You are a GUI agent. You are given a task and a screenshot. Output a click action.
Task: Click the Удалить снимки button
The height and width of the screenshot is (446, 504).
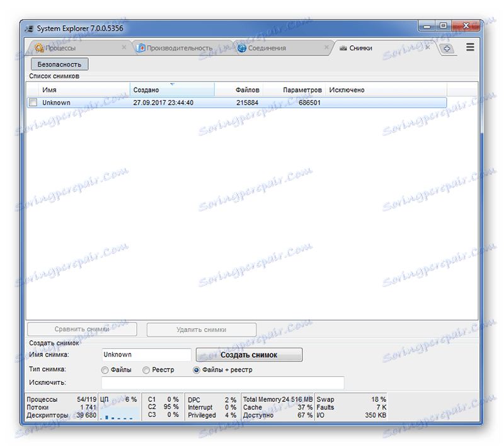(202, 329)
